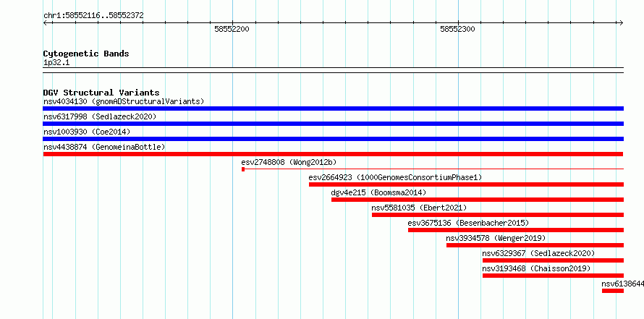Click the 1p32.1 cytogenetic band line
644x319 pixels.
pos(333,70)
